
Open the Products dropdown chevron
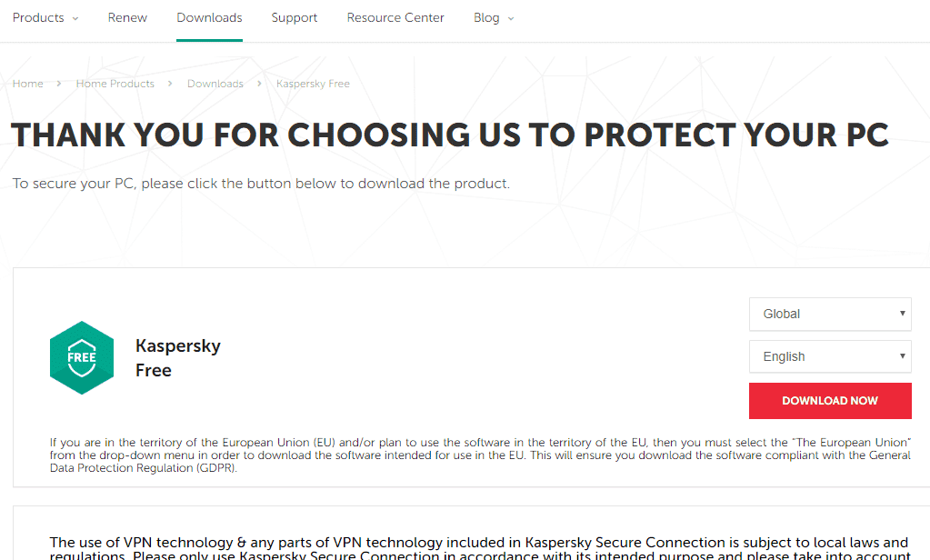pos(74,17)
